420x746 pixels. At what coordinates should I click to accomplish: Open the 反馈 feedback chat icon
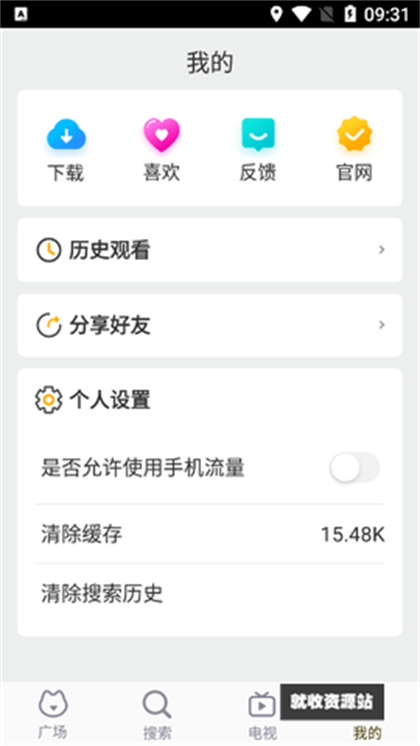[x=258, y=134]
